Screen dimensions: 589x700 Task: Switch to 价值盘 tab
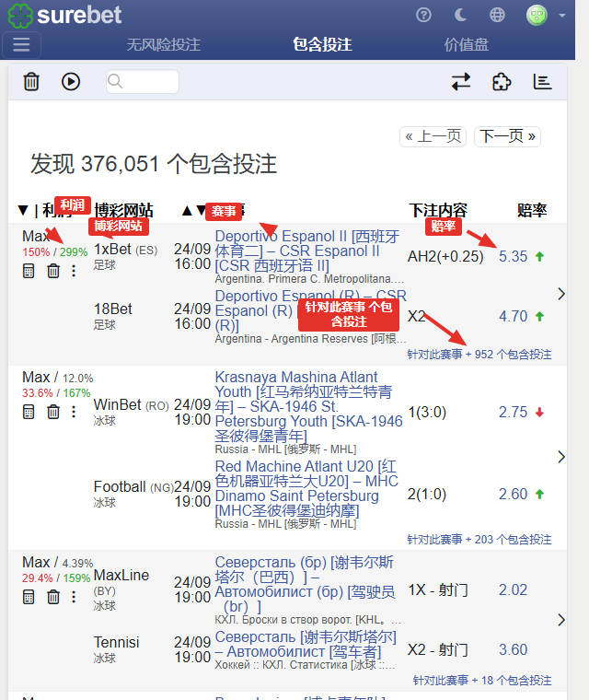coord(466,44)
